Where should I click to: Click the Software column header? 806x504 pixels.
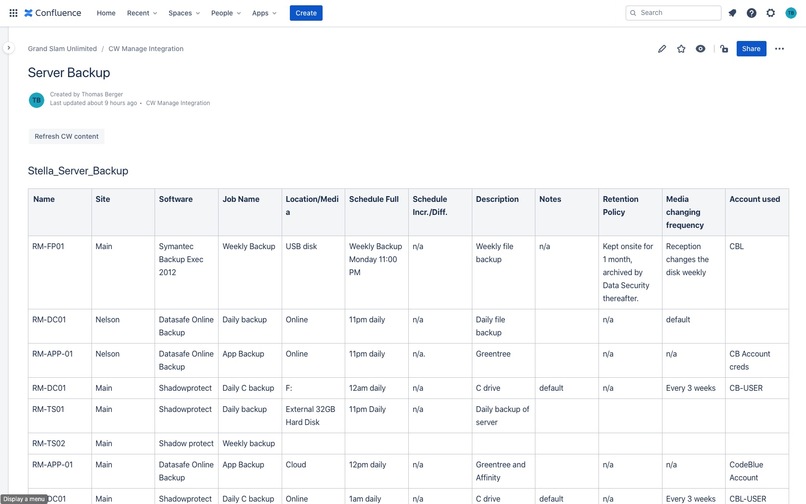pos(187,212)
